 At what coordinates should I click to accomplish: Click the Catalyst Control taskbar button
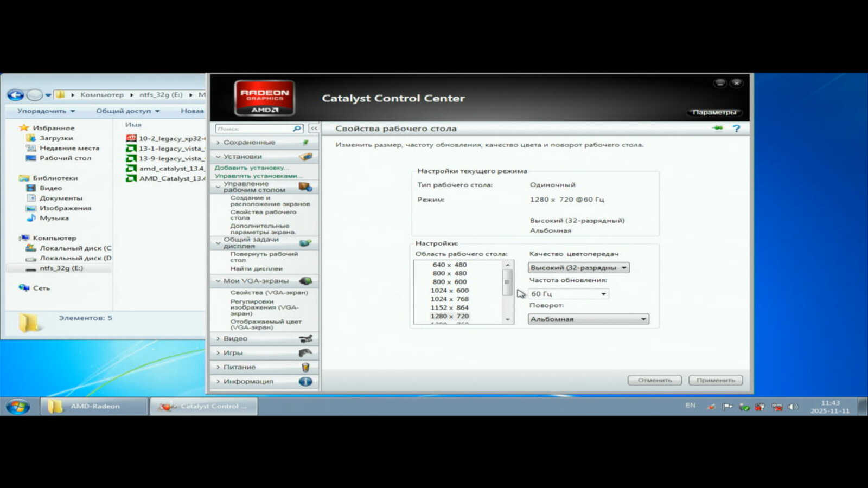pyautogui.click(x=203, y=406)
